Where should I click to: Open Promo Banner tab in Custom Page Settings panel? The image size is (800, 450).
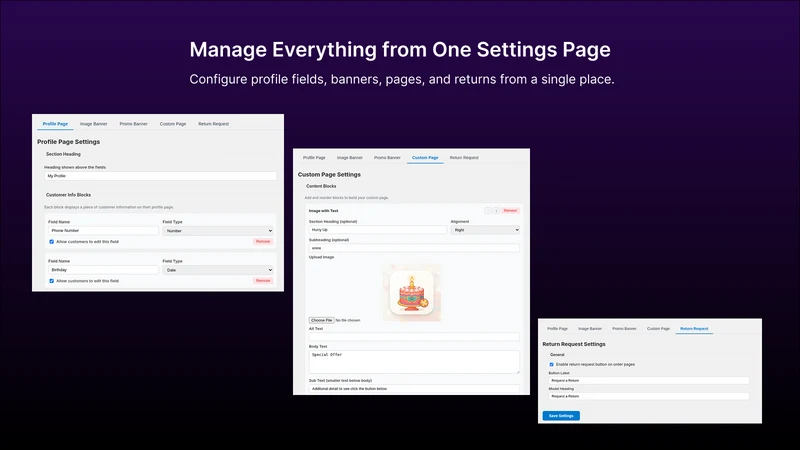387,158
